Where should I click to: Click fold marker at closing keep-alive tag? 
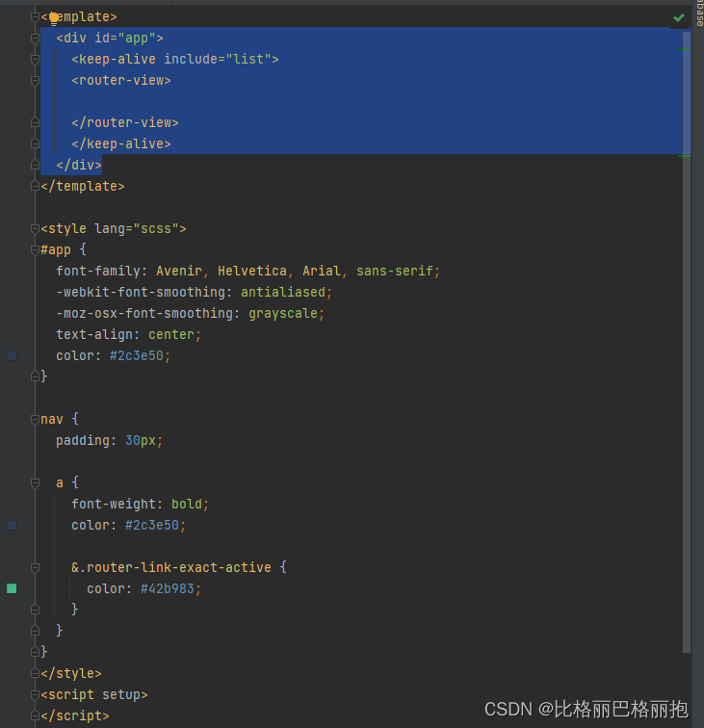click(35, 143)
